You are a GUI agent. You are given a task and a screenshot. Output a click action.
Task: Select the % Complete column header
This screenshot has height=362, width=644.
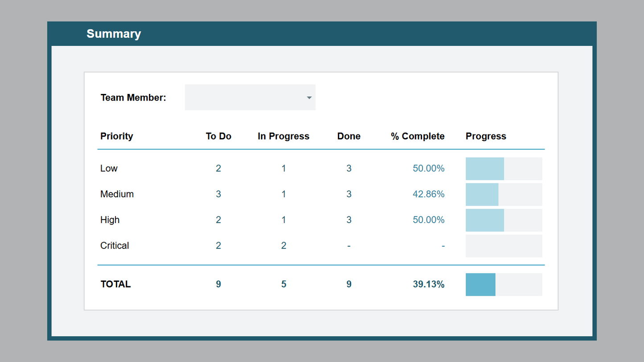pyautogui.click(x=418, y=136)
